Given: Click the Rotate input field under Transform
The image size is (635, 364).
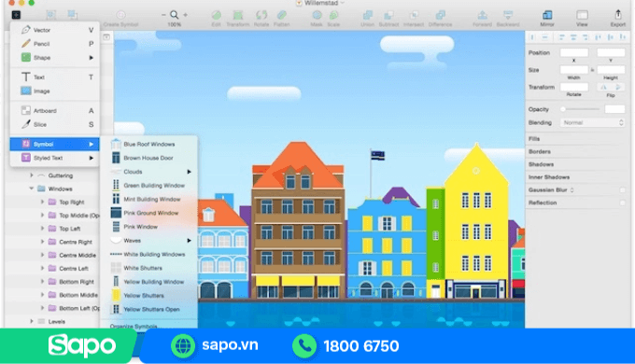Looking at the screenshot, I should [x=574, y=87].
